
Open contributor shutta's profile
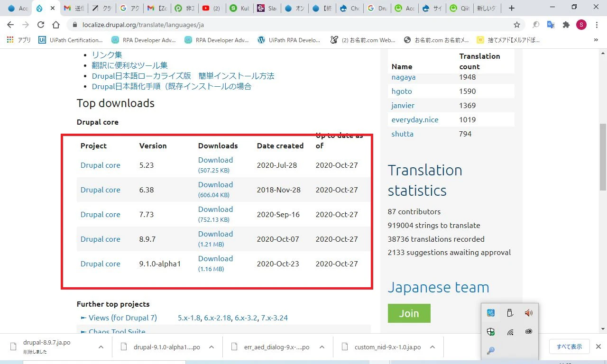coord(403,134)
